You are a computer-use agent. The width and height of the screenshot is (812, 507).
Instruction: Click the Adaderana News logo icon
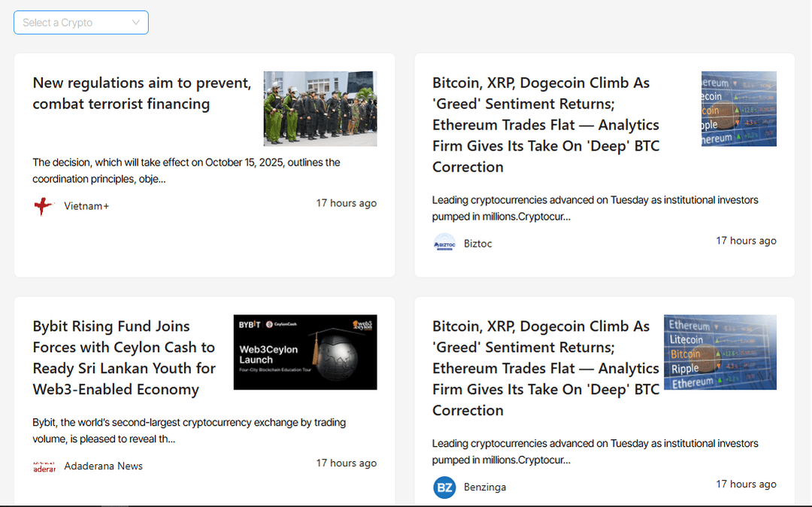point(44,466)
